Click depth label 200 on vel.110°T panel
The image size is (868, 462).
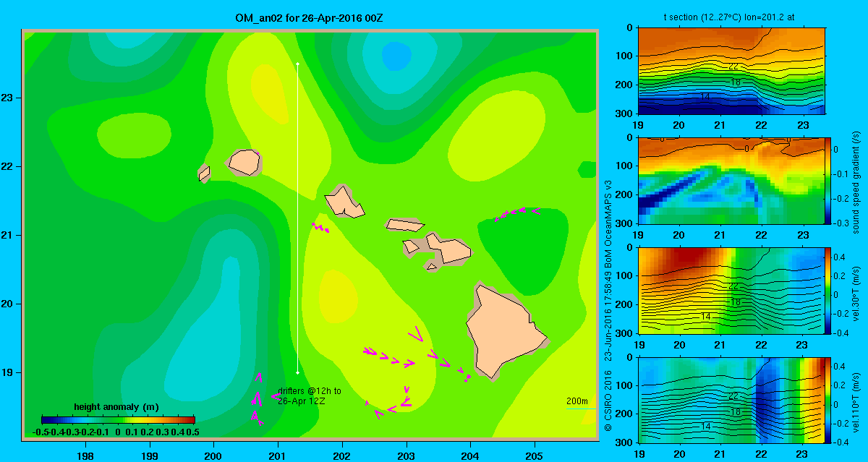625,414
